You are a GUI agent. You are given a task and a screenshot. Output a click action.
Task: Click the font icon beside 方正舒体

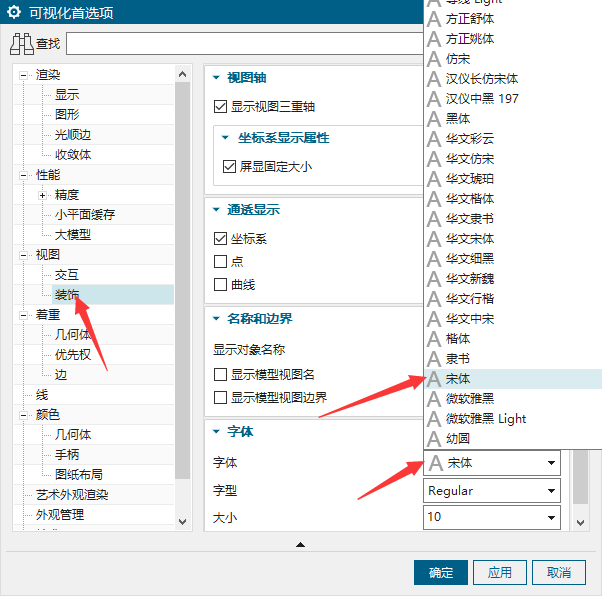tap(434, 18)
